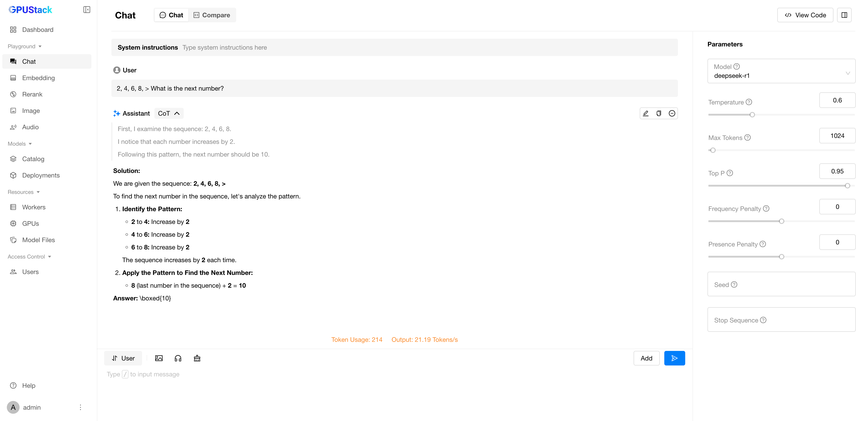Collapse the CoT reasoning section
The image size is (868, 421).
pyautogui.click(x=169, y=113)
